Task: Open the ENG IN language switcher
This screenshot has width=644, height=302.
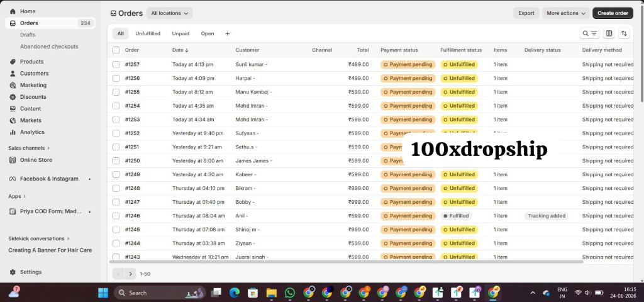Action: [x=562, y=293]
